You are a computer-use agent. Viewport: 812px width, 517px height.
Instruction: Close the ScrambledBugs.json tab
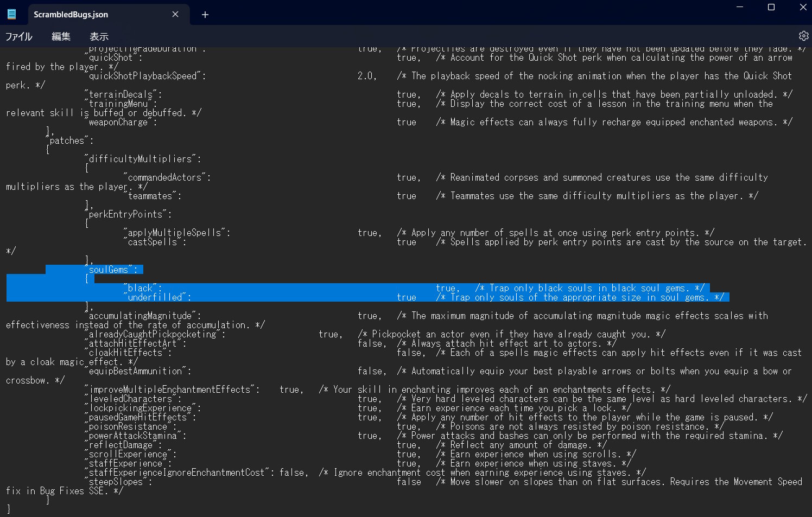175,15
